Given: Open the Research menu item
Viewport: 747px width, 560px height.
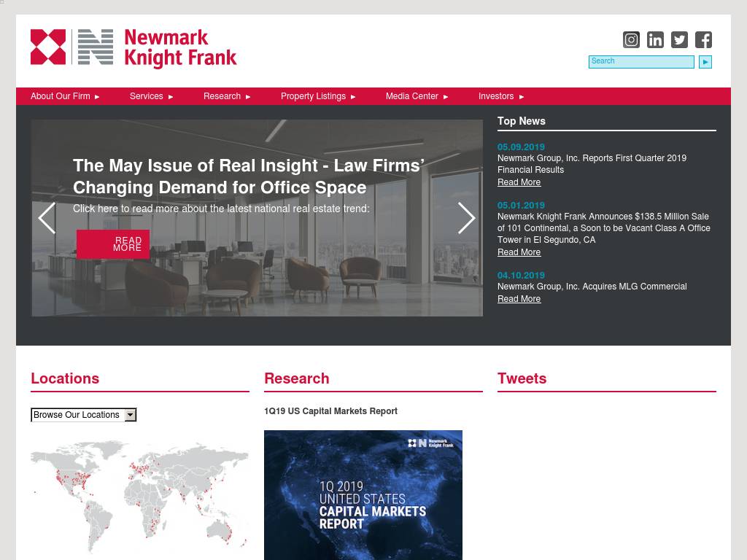Looking at the screenshot, I should [227, 96].
